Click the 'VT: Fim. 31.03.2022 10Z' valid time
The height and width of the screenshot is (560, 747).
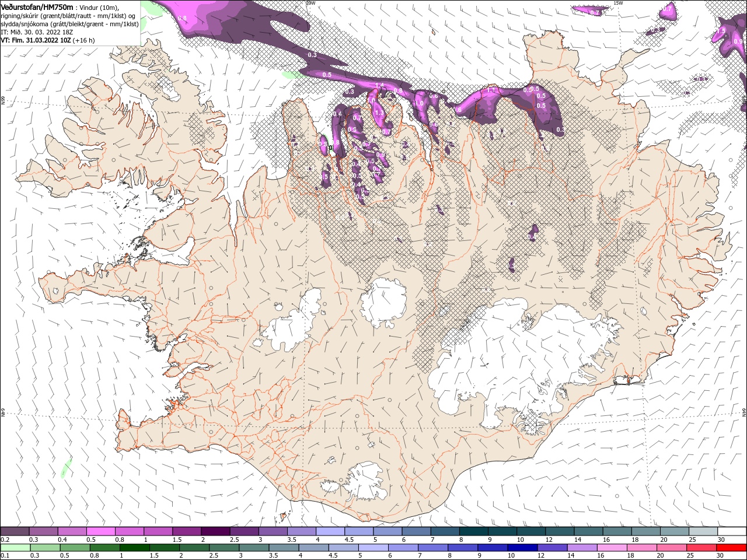coord(36,40)
